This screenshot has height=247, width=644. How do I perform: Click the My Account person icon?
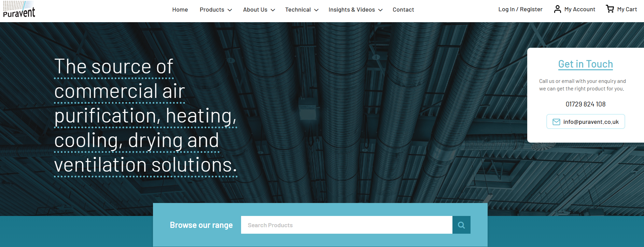pyautogui.click(x=557, y=9)
